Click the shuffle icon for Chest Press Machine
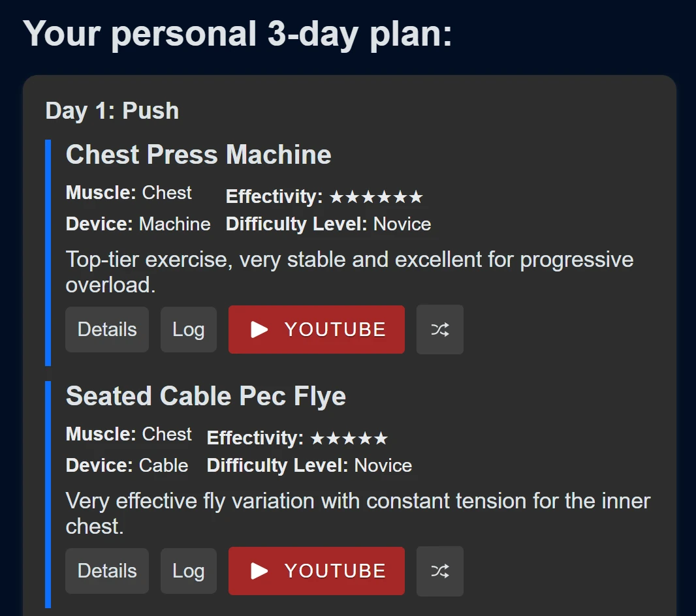The width and height of the screenshot is (696, 616). (x=439, y=330)
